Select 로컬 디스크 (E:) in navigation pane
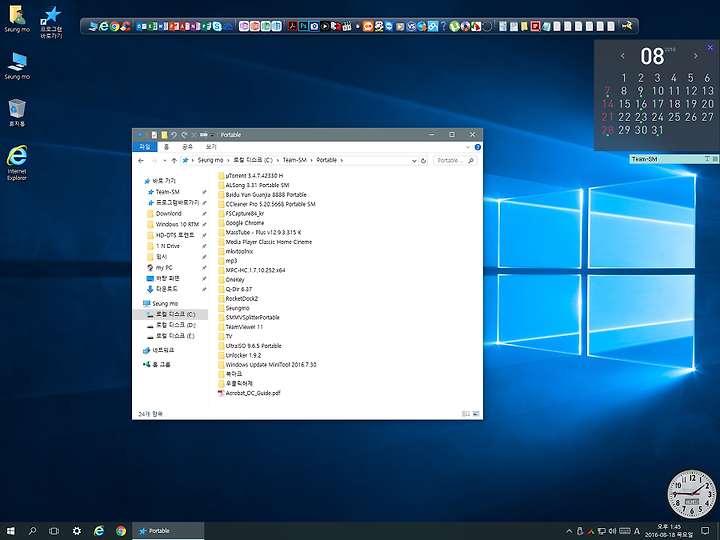720x540 pixels. click(175, 336)
